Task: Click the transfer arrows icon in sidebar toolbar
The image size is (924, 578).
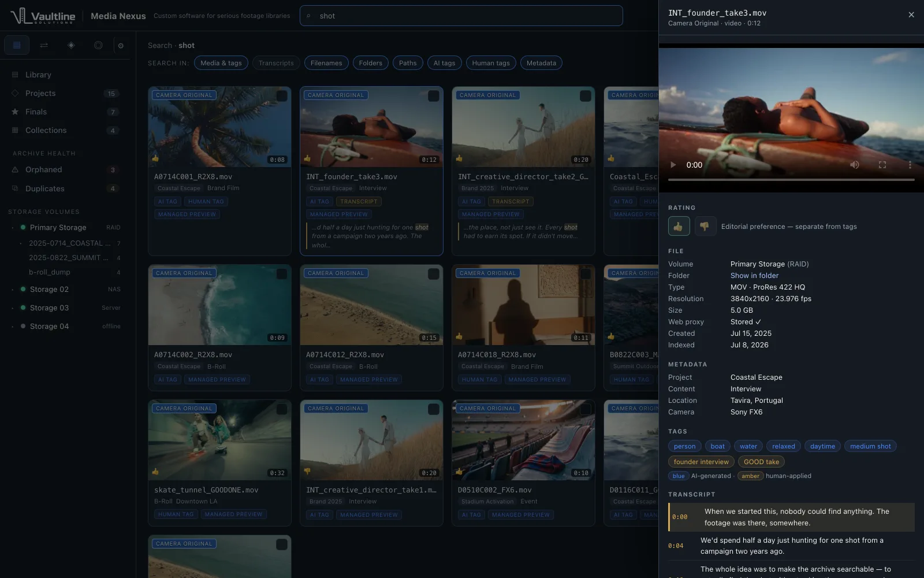Action: coord(44,45)
